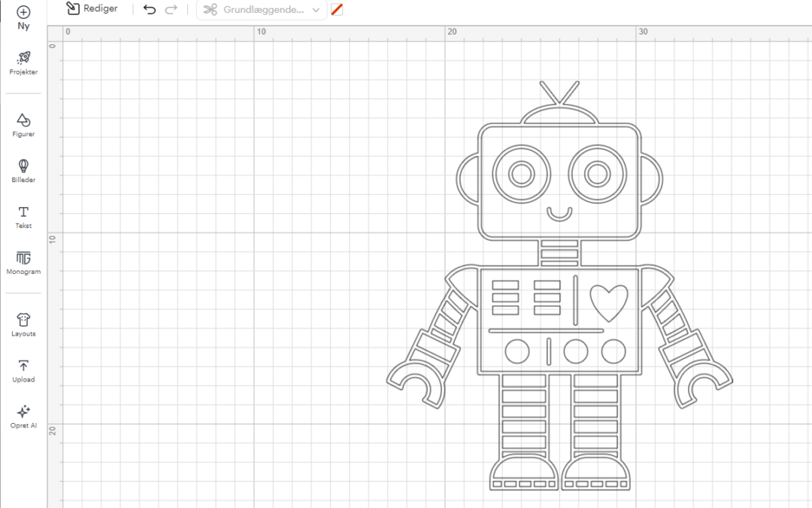Click the Upload icon
Image resolution: width=812 pixels, height=508 pixels.
pos(23,366)
